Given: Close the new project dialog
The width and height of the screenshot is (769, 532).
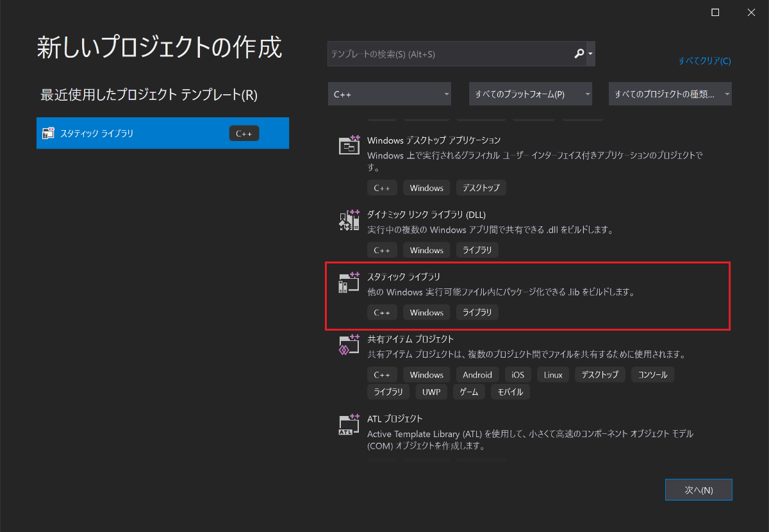Looking at the screenshot, I should pos(750,12).
